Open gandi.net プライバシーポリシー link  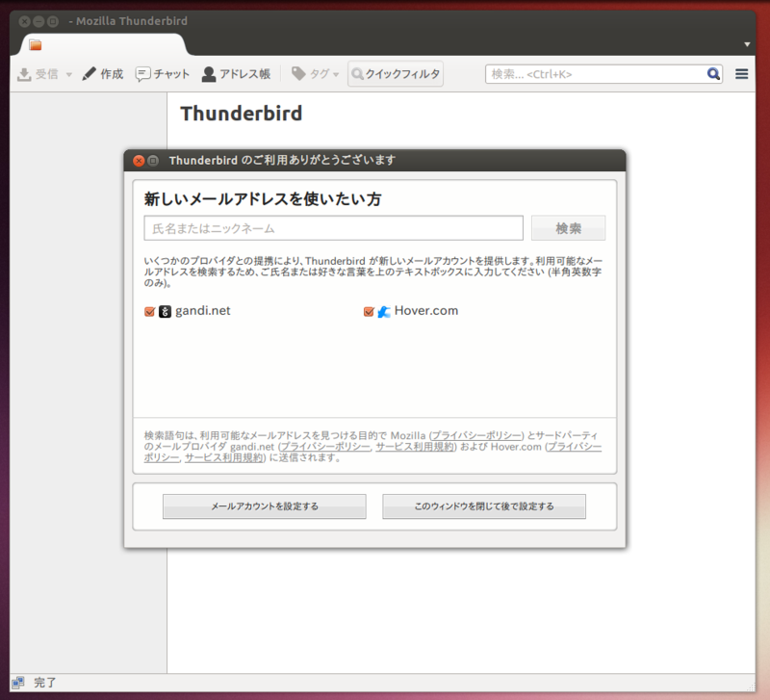325,447
